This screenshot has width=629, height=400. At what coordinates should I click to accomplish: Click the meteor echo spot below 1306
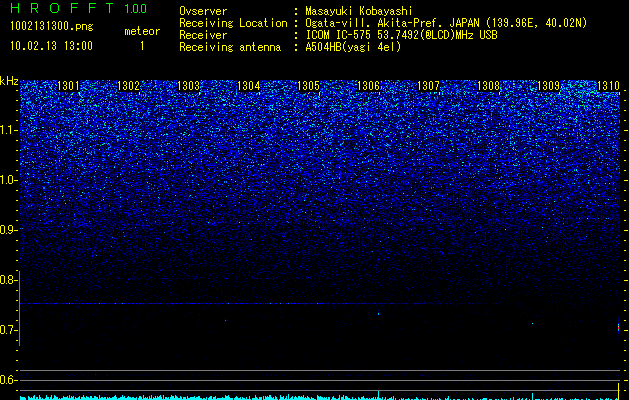(378, 313)
